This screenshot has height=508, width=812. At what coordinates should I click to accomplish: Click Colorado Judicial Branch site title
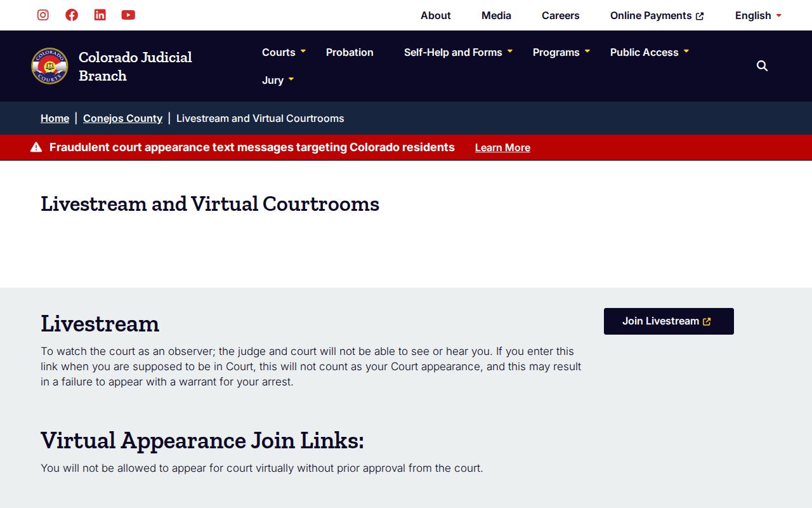(x=135, y=66)
